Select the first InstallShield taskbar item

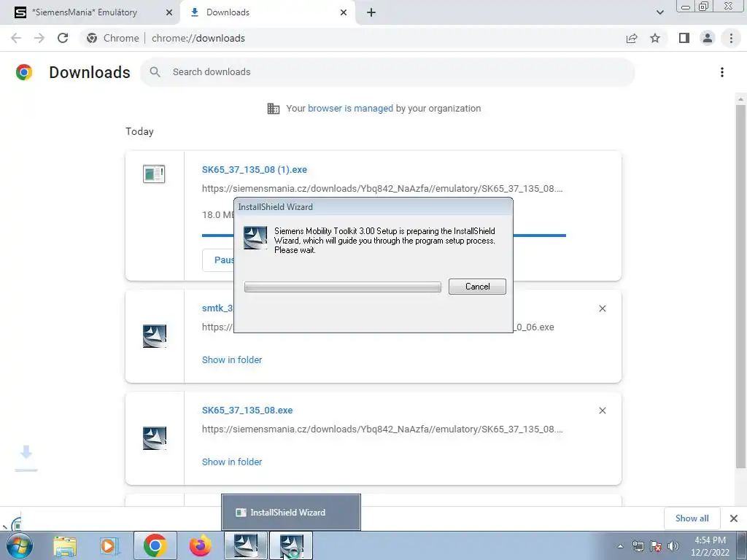(246, 545)
